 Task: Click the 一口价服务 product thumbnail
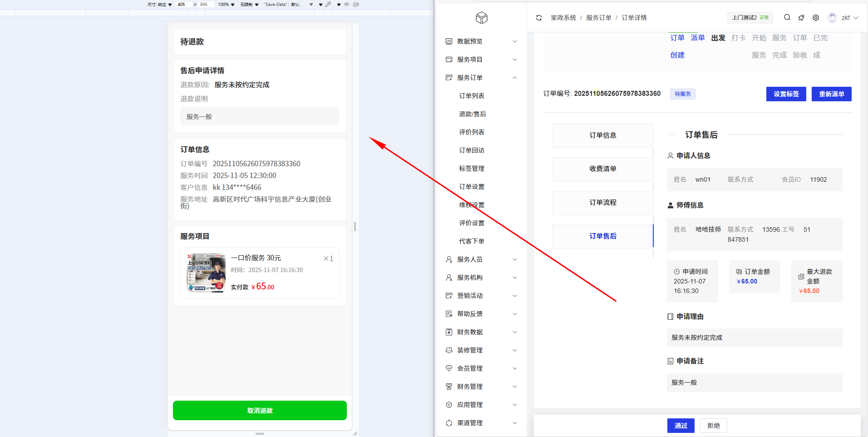207,273
